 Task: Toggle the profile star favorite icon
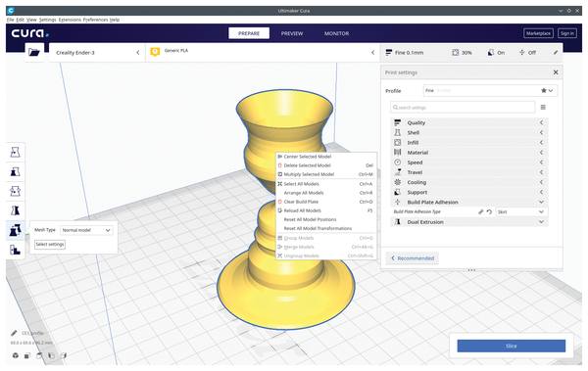click(544, 91)
